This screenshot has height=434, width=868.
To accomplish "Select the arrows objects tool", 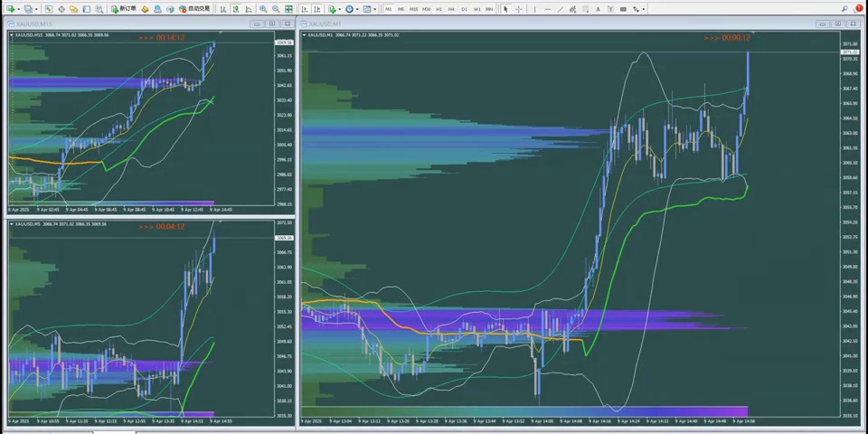I will coord(636,9).
